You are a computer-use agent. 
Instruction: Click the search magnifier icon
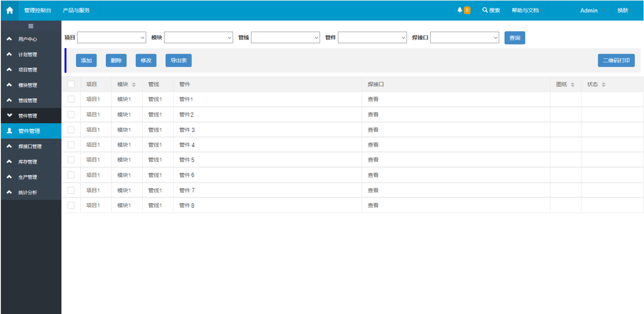[485, 10]
